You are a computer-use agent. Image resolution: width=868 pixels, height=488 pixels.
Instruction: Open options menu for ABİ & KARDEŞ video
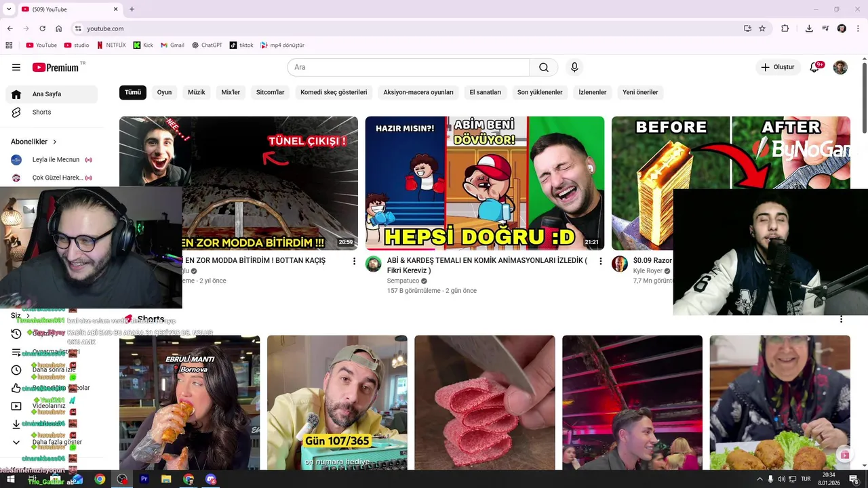(600, 261)
